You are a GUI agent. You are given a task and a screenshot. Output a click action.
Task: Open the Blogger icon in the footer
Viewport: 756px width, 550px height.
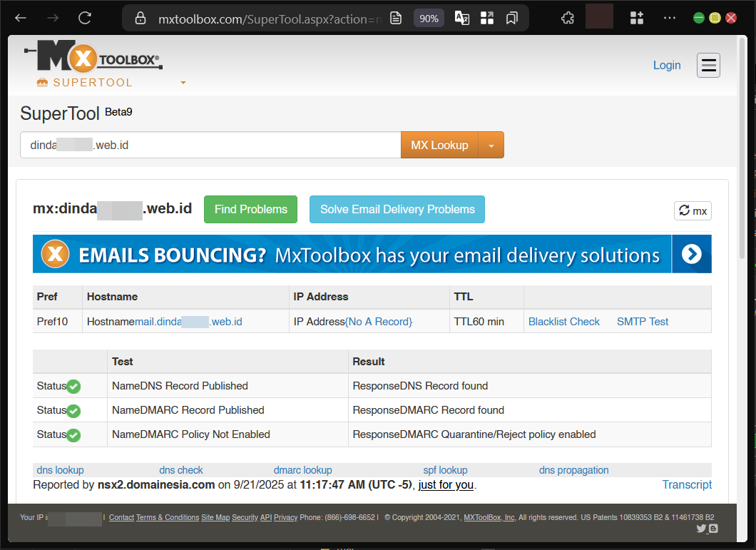(x=712, y=529)
